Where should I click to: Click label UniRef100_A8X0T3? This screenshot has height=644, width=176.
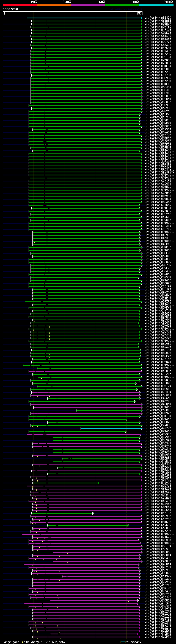(158, 368)
